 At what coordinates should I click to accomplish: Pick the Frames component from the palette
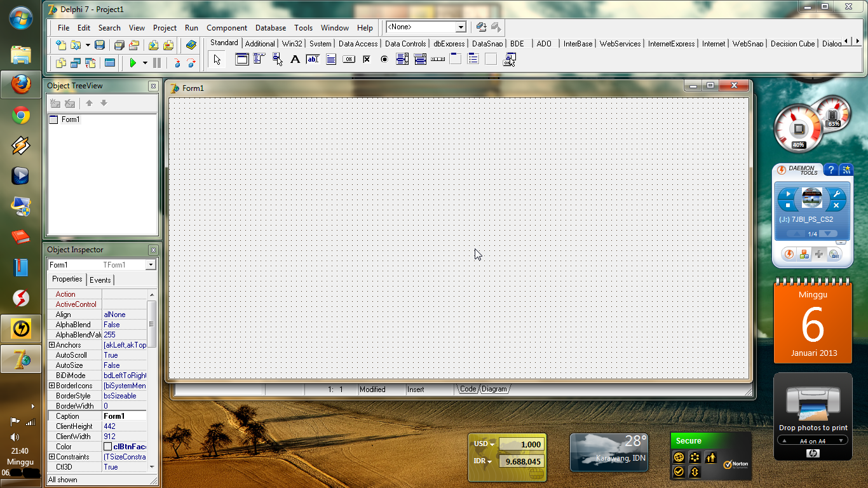242,60
